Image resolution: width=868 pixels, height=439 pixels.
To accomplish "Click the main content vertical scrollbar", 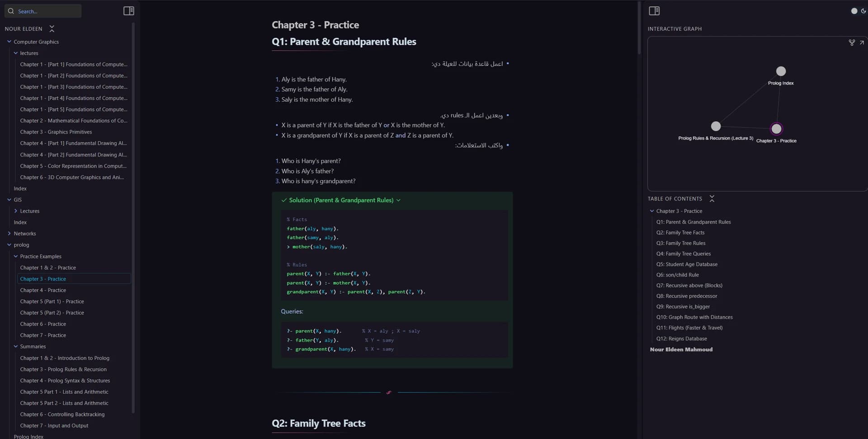I will tap(639, 28).
